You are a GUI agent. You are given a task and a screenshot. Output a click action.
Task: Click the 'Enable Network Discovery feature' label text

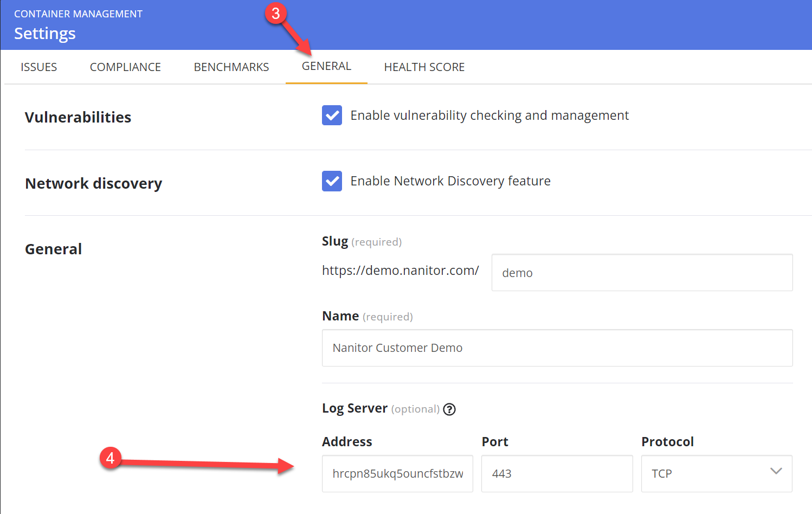[x=450, y=181]
